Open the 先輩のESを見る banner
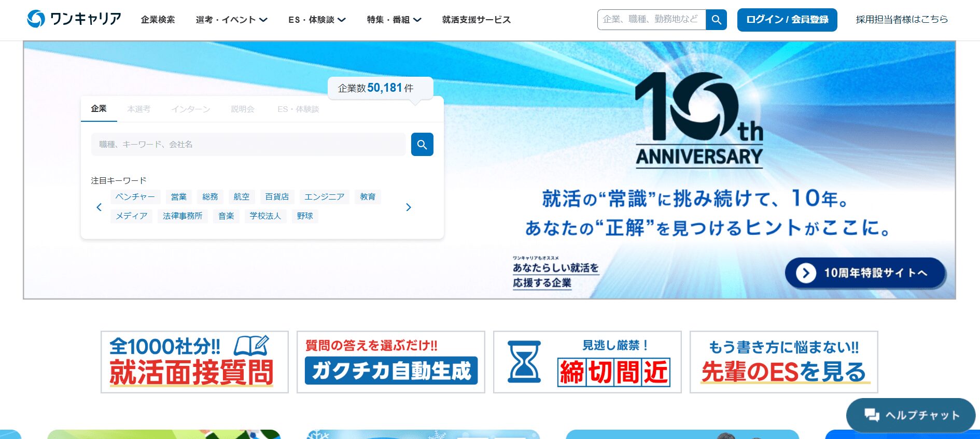Image resolution: width=980 pixels, height=439 pixels. pyautogui.click(x=784, y=362)
